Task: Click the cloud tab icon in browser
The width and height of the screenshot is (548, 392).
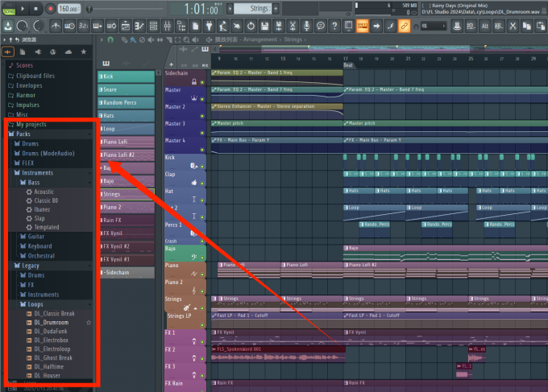Action: tap(68, 52)
